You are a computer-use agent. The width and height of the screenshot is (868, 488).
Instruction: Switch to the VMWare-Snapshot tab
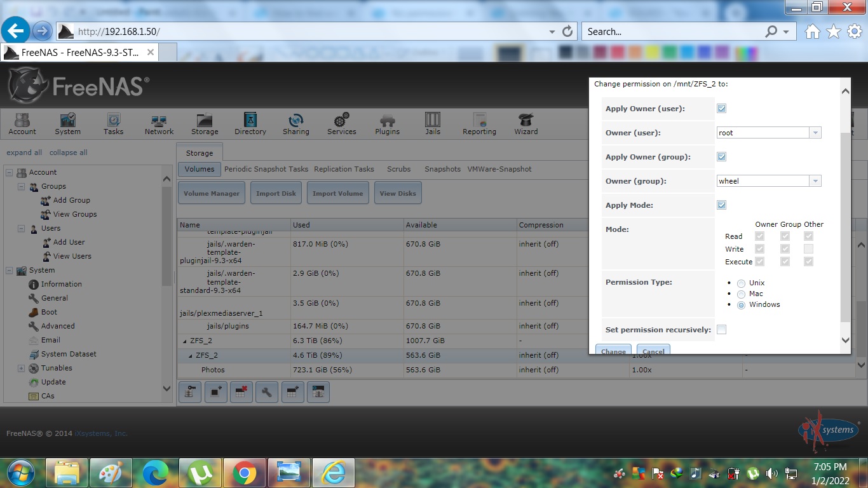[x=499, y=169]
